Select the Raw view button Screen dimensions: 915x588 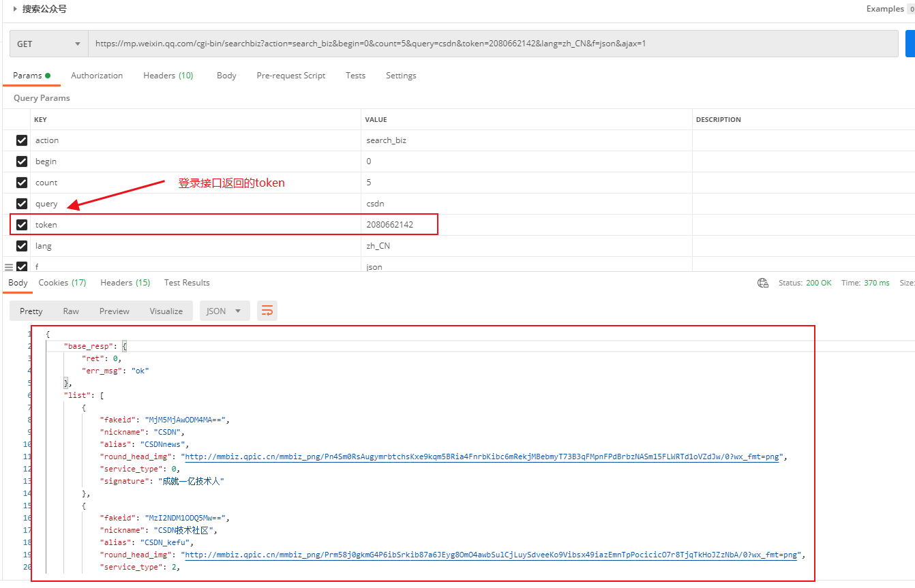click(71, 311)
